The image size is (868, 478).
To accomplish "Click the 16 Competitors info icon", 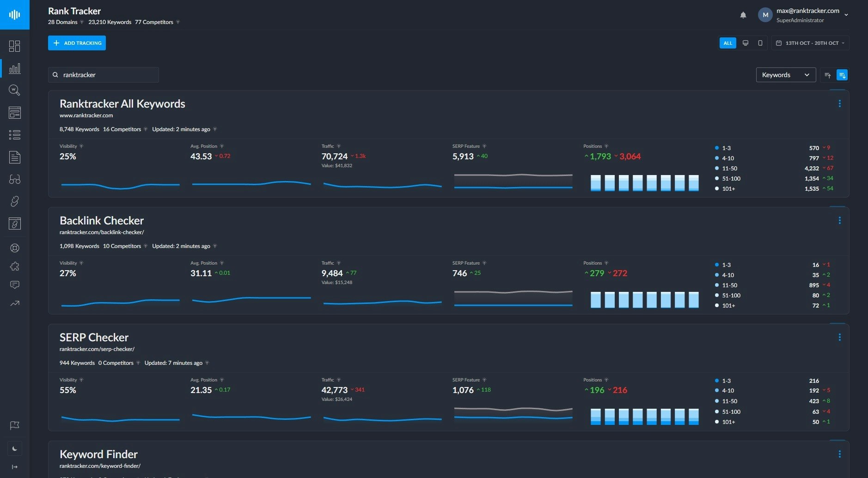I will (146, 129).
